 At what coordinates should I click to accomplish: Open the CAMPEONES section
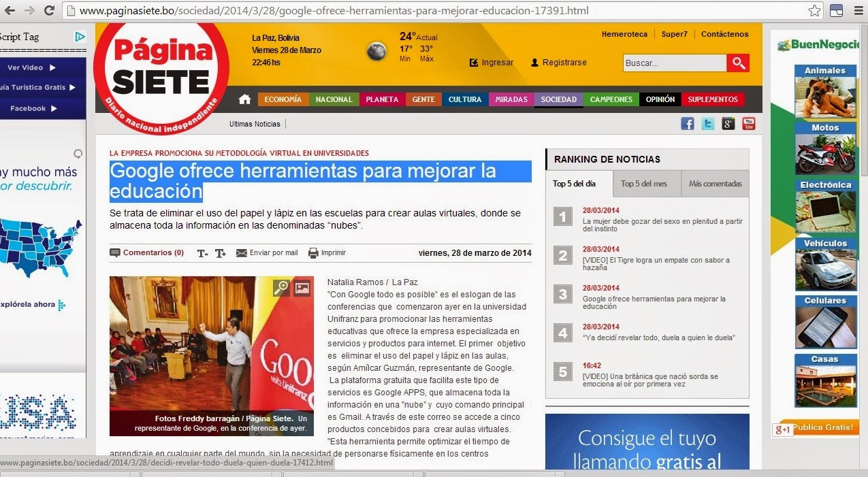point(611,99)
